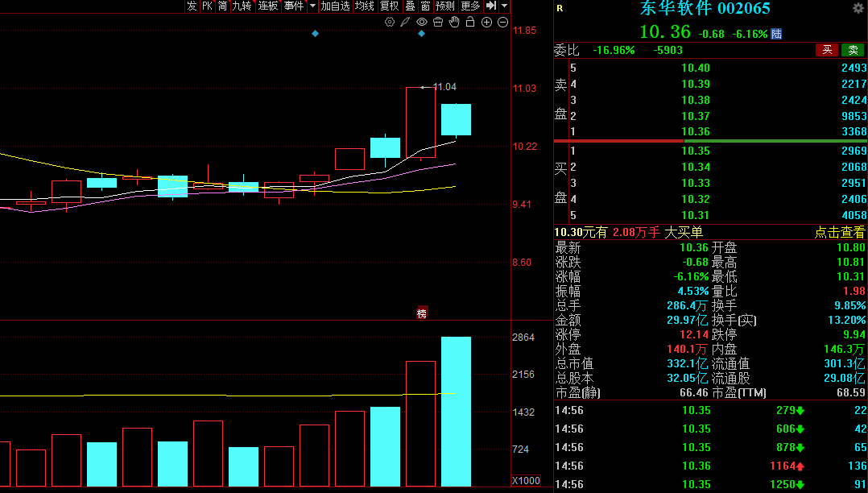
Task: Expand dropdown arrow beside jump-to-end icon
Action: tap(504, 6)
